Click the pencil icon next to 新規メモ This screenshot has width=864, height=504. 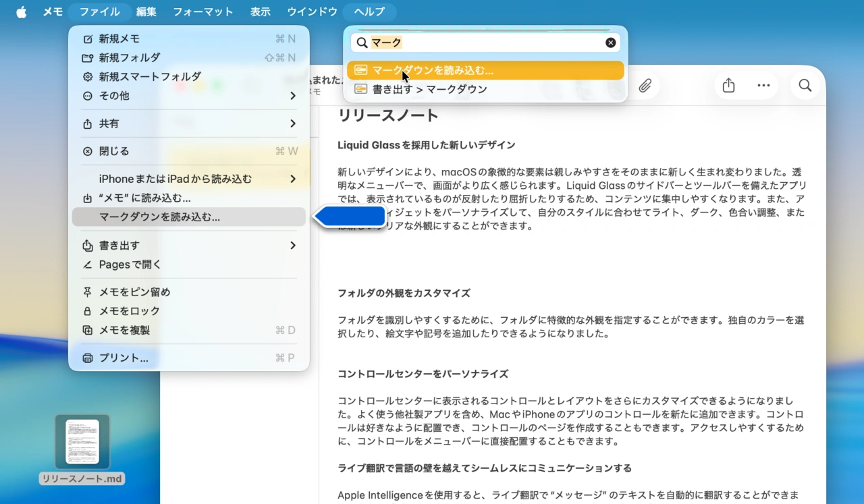tap(86, 38)
